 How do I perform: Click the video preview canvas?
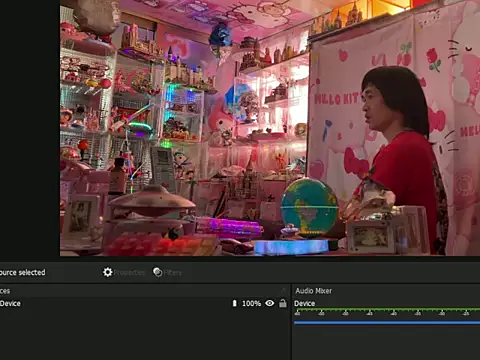tap(270, 128)
